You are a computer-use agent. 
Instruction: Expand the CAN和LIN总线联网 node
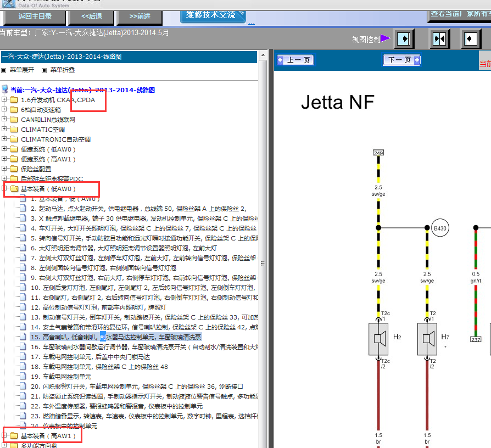[4, 119]
